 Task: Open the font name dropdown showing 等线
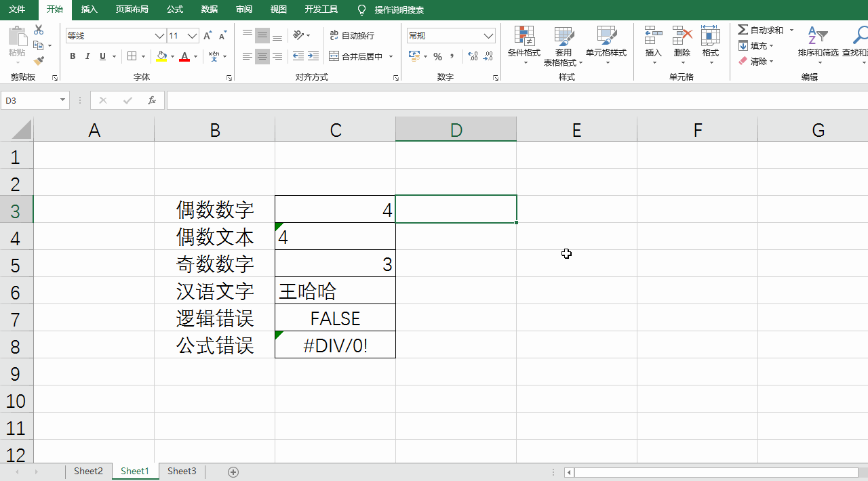click(x=159, y=35)
